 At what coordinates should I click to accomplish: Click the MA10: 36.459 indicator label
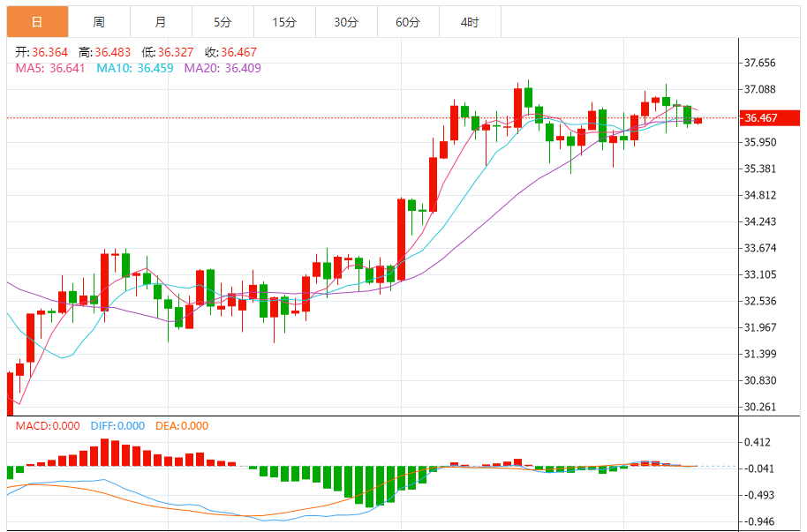click(135, 68)
